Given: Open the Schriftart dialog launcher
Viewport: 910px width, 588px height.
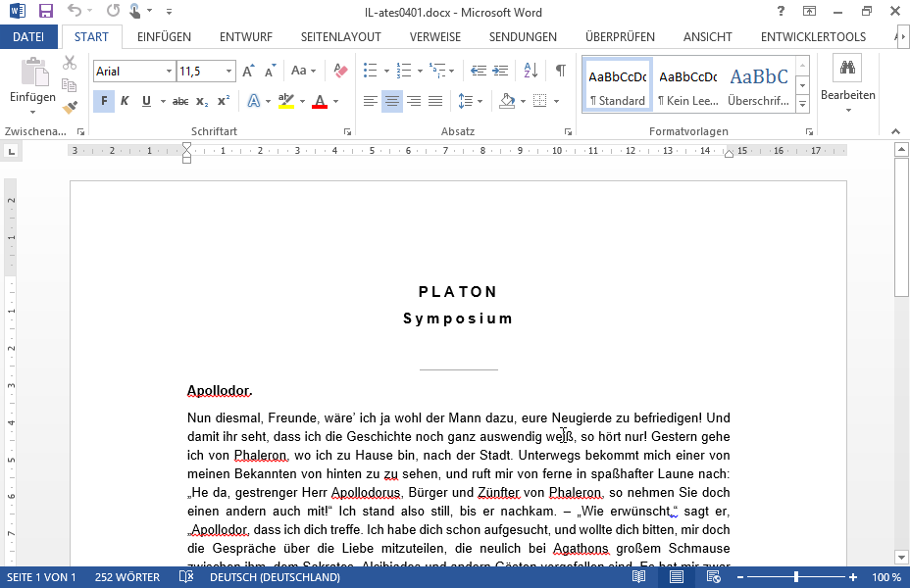Looking at the screenshot, I should (347, 132).
